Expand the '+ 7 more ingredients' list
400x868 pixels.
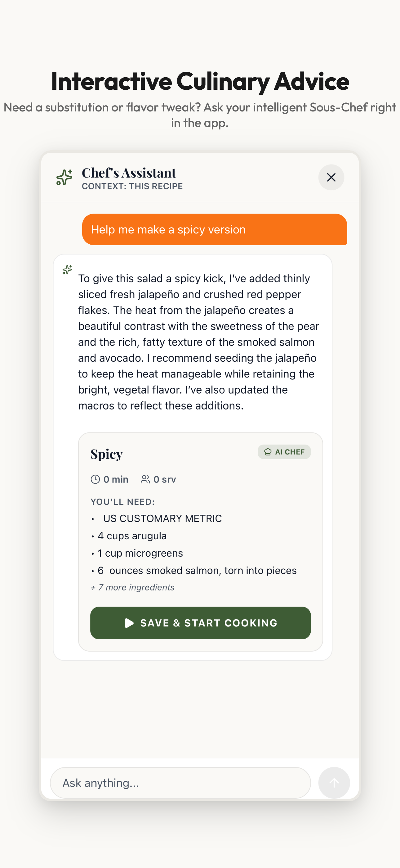[132, 587]
